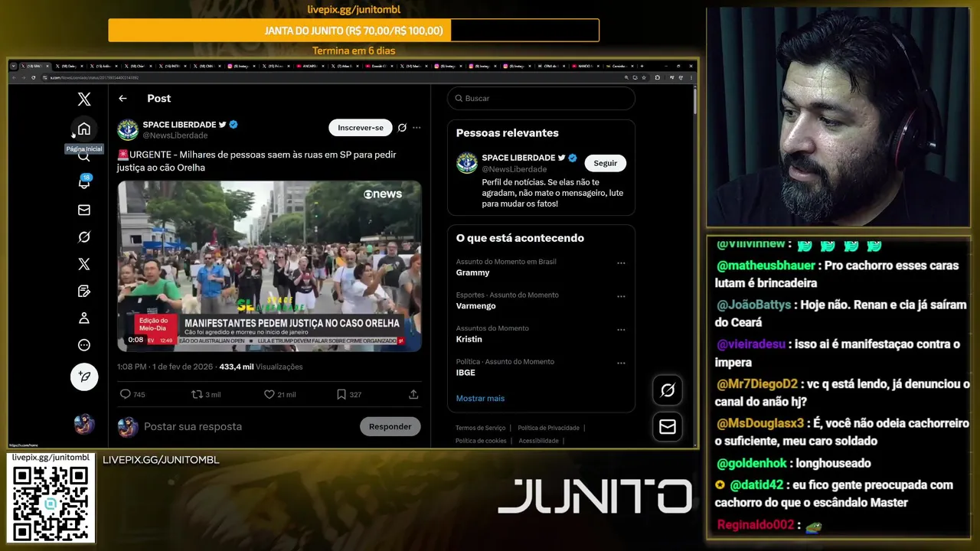Screen dimensions: 980x551
Task: Click the first browser tab
Action: [x=34, y=66]
